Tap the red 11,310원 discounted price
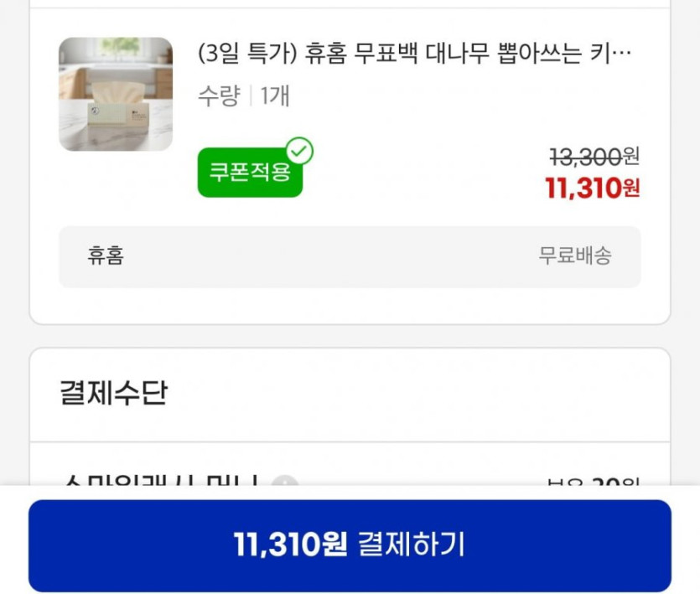This screenshot has width=700, height=594. tap(593, 188)
